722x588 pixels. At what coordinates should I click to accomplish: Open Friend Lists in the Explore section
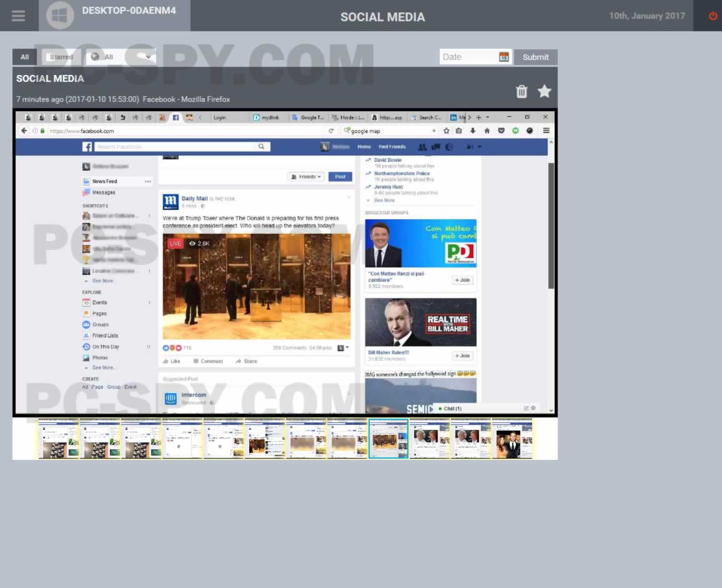pyautogui.click(x=105, y=336)
